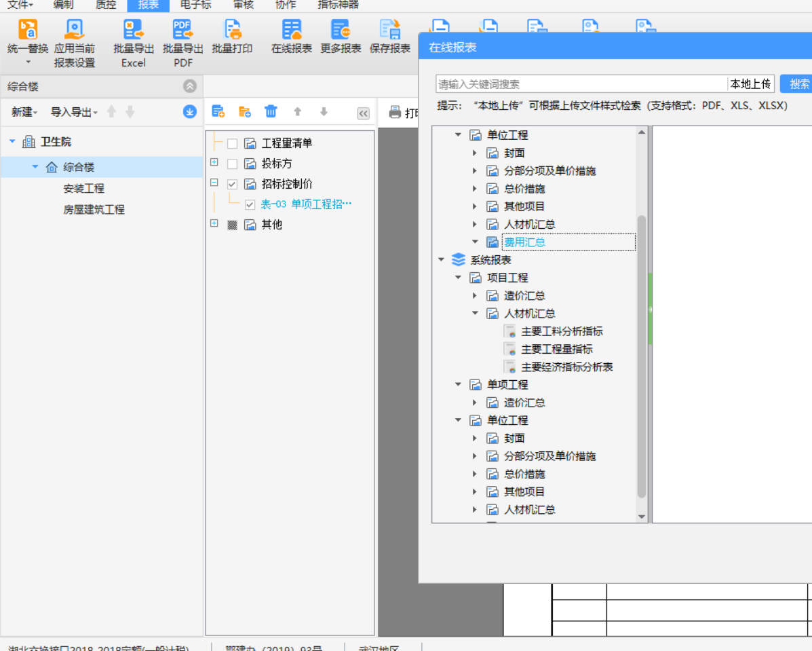Image resolution: width=812 pixels, height=651 pixels.
Task: Click 批量导出 PDF icon
Action: (x=182, y=30)
